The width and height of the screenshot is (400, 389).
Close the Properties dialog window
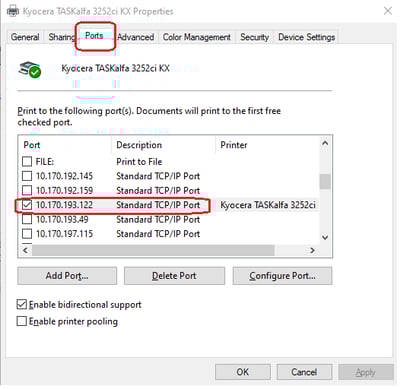click(388, 11)
